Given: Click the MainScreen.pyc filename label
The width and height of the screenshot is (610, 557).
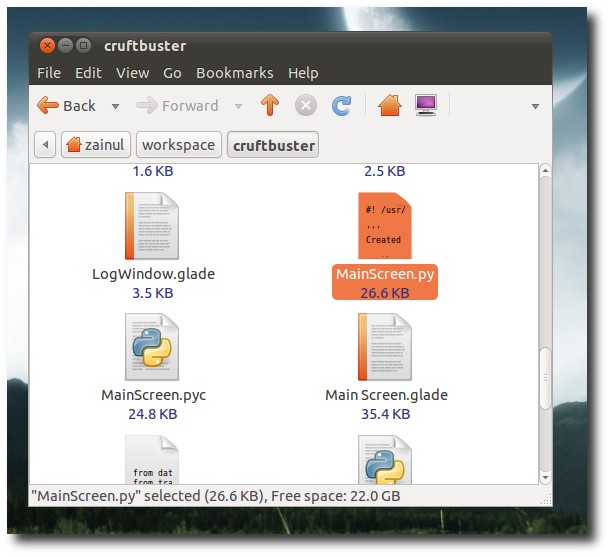Looking at the screenshot, I should tap(153, 395).
